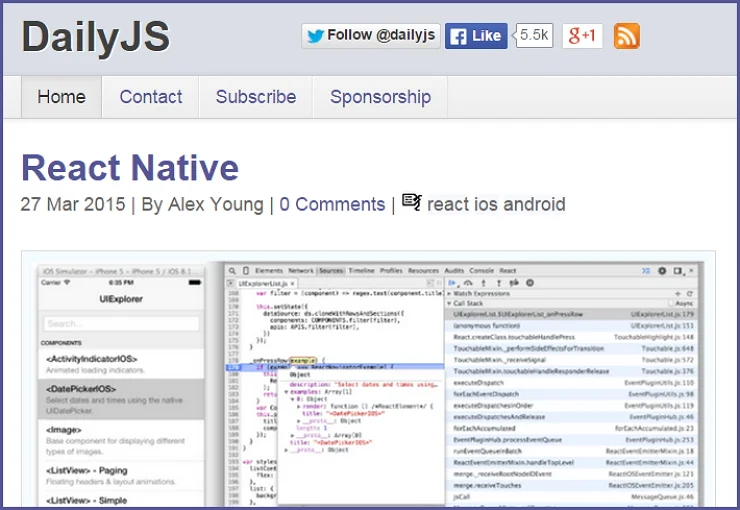Viewport: 740px width, 510px height.
Task: Select the ios tag
Action: tap(486, 205)
